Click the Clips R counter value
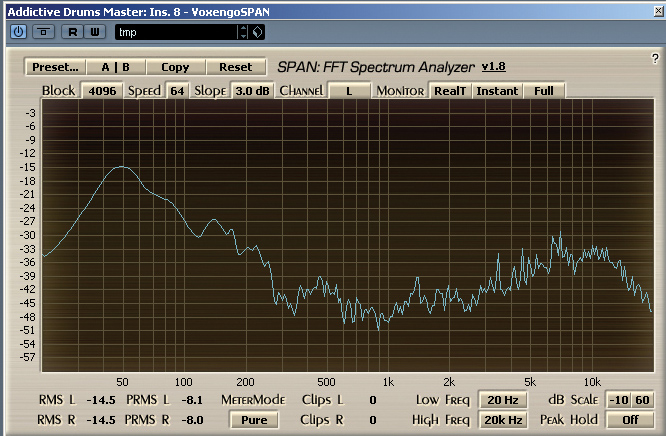 tap(373, 420)
